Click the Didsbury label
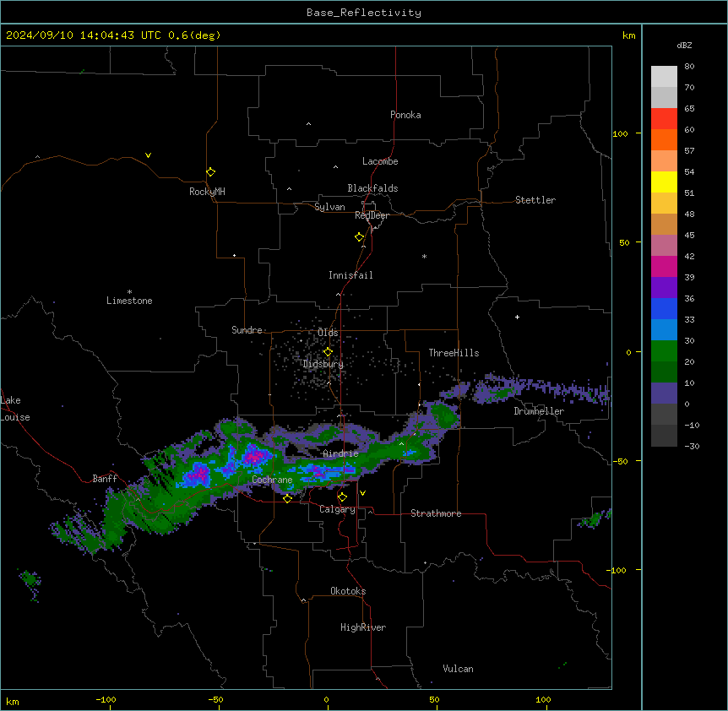 pos(323,364)
